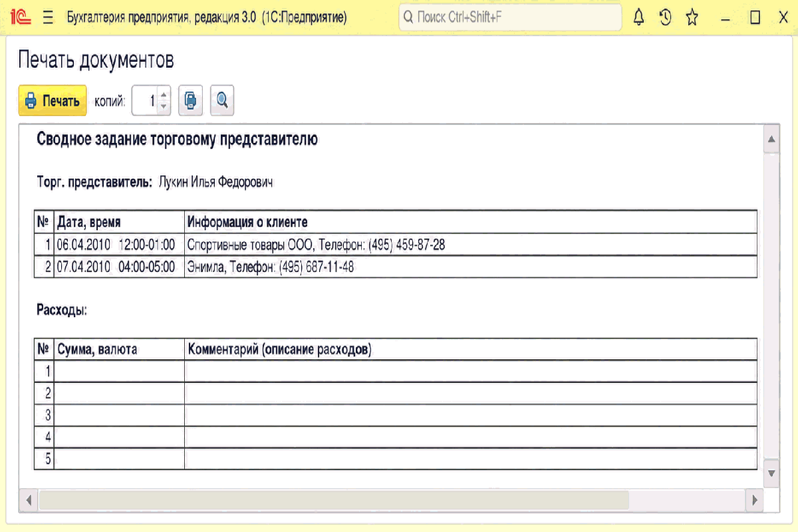Click the print immediately printer icon
Screen dimensions: 798x532
(190, 100)
